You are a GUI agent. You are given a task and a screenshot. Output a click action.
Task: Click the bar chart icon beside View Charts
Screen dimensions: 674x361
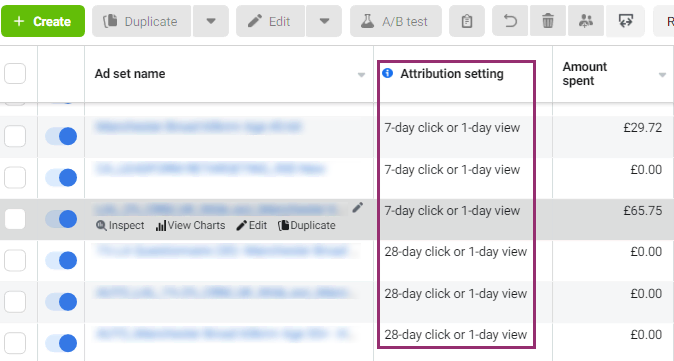click(161, 226)
